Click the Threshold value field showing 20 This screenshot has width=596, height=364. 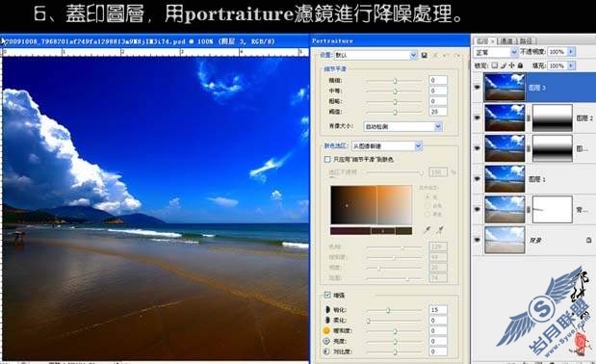438,112
